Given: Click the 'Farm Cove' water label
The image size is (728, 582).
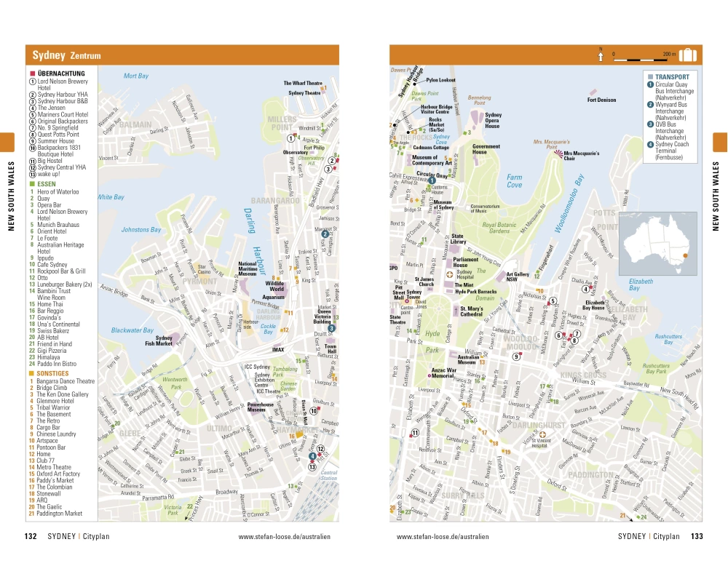Looking at the screenshot, I should (514, 180).
